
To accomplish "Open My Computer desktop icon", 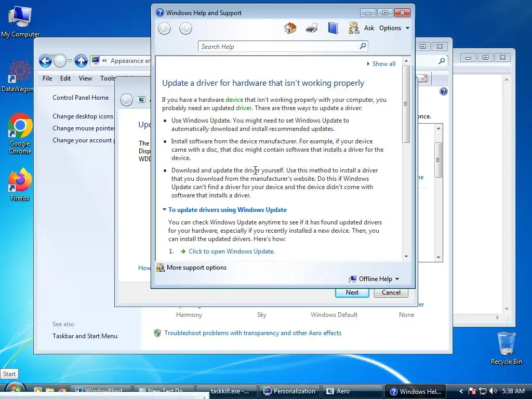I will pyautogui.click(x=20, y=21).
